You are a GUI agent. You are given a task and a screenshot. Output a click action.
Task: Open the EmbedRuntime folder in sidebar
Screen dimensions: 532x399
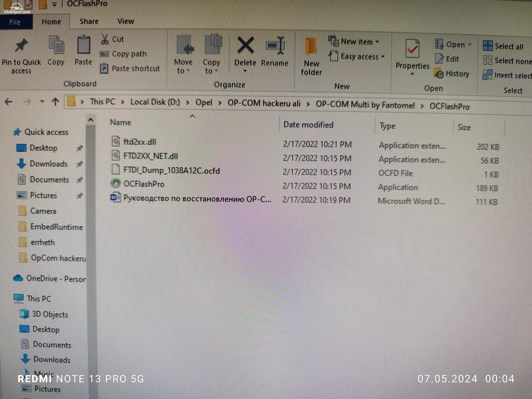56,227
